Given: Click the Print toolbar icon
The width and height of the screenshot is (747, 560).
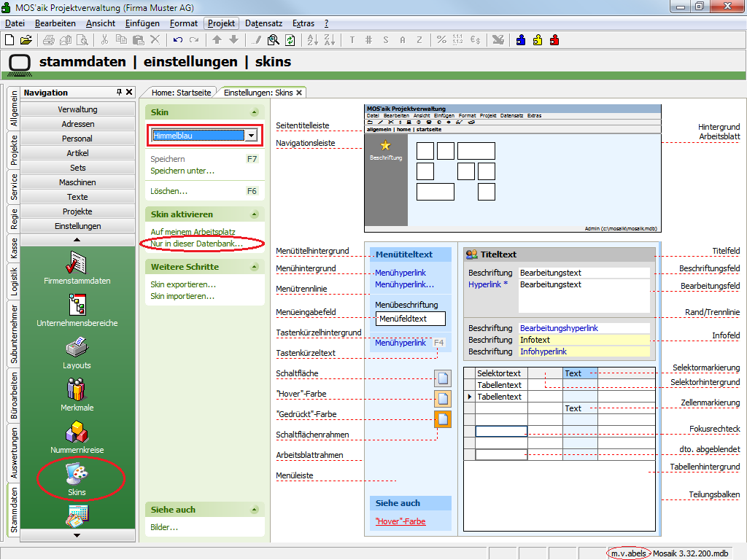Looking at the screenshot, I should click(49, 40).
